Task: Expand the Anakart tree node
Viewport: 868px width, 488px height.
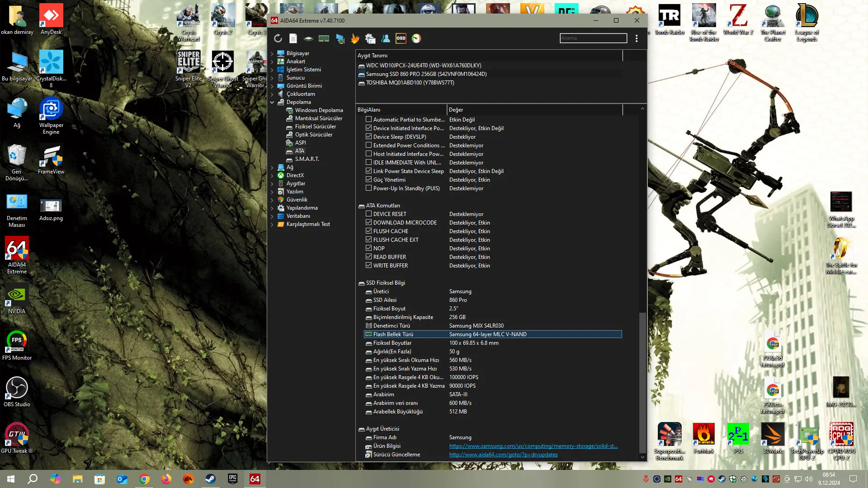Action: click(272, 61)
